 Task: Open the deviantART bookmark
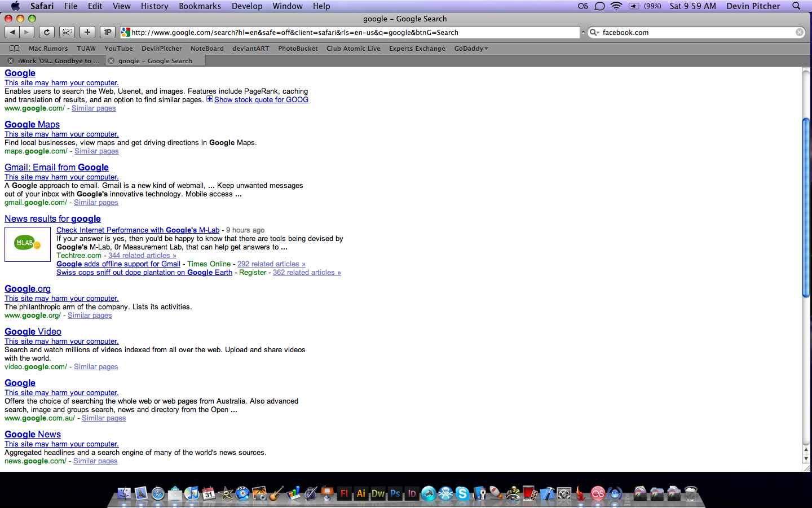pos(251,49)
